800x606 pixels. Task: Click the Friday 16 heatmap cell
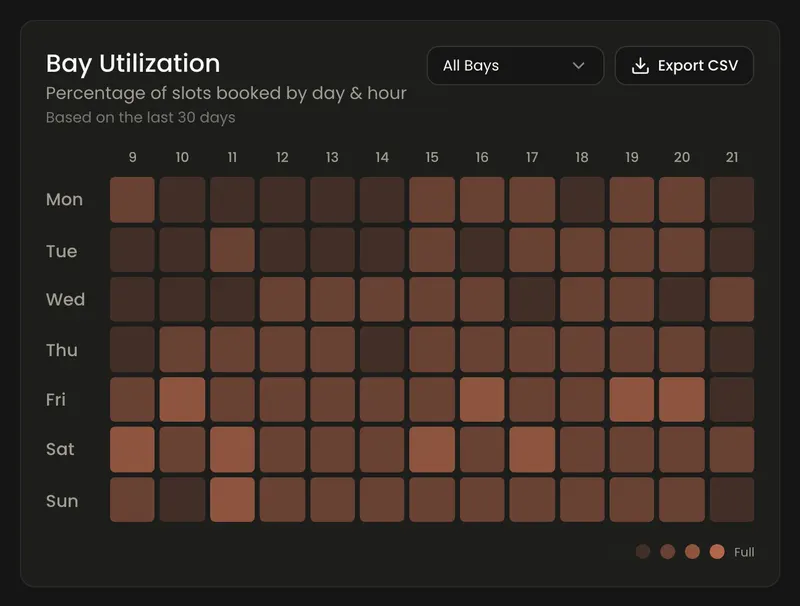pos(482,399)
